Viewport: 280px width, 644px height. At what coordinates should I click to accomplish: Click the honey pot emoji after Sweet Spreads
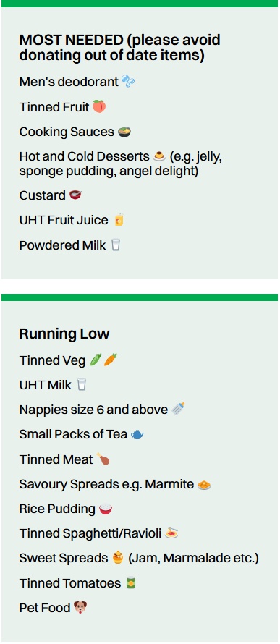(x=118, y=558)
